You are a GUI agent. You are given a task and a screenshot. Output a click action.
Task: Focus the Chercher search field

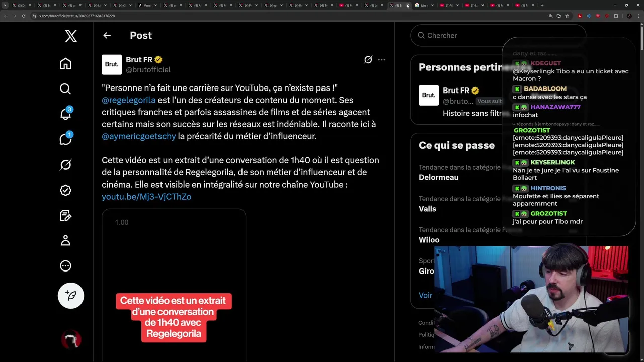pyautogui.click(x=498, y=35)
